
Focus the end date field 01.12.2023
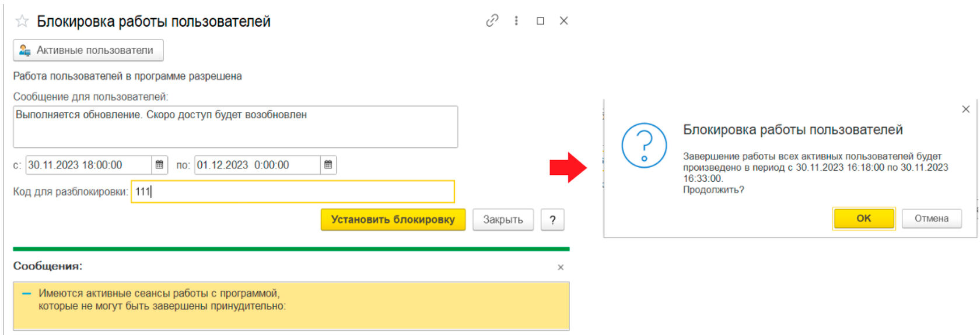pos(257,165)
